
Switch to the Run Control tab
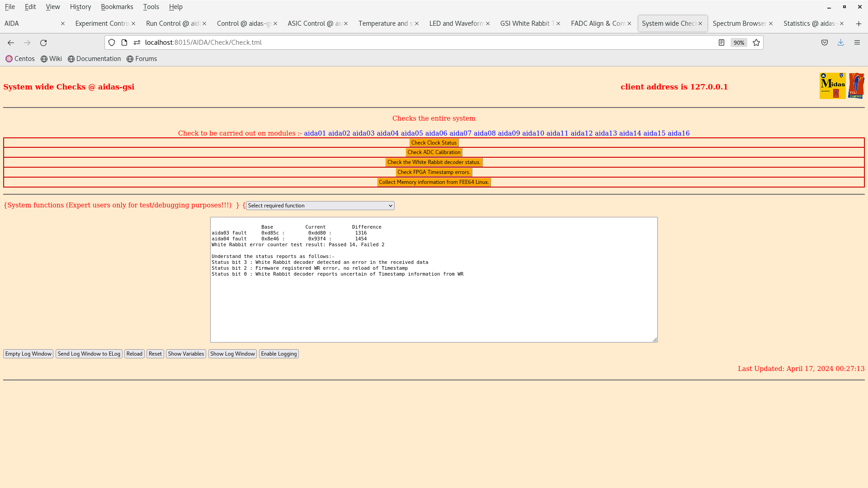172,23
